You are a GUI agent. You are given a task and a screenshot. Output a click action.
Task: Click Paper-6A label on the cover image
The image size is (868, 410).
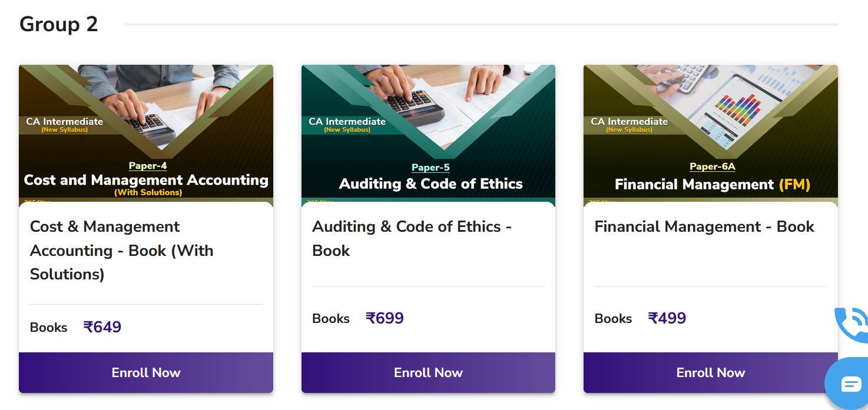tap(713, 166)
